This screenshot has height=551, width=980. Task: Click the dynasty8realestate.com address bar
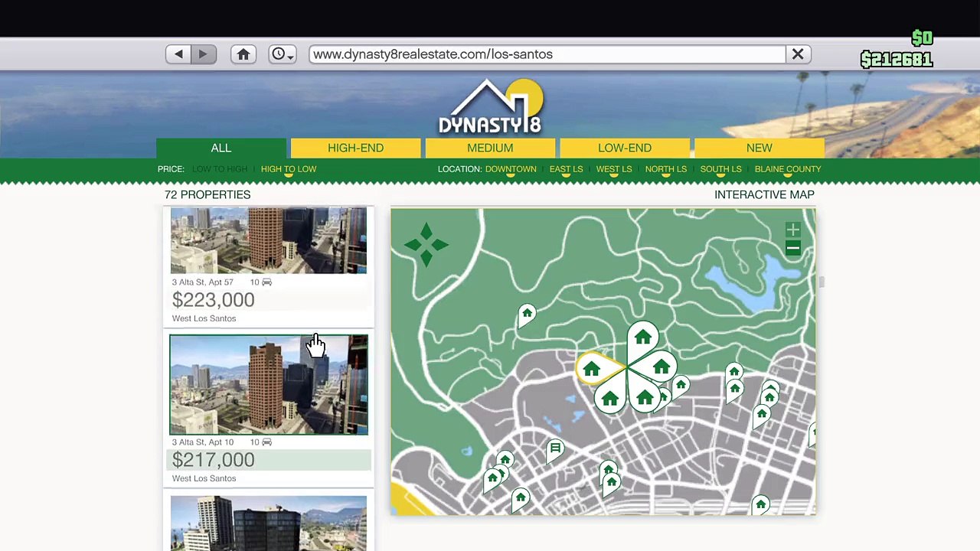547,54
